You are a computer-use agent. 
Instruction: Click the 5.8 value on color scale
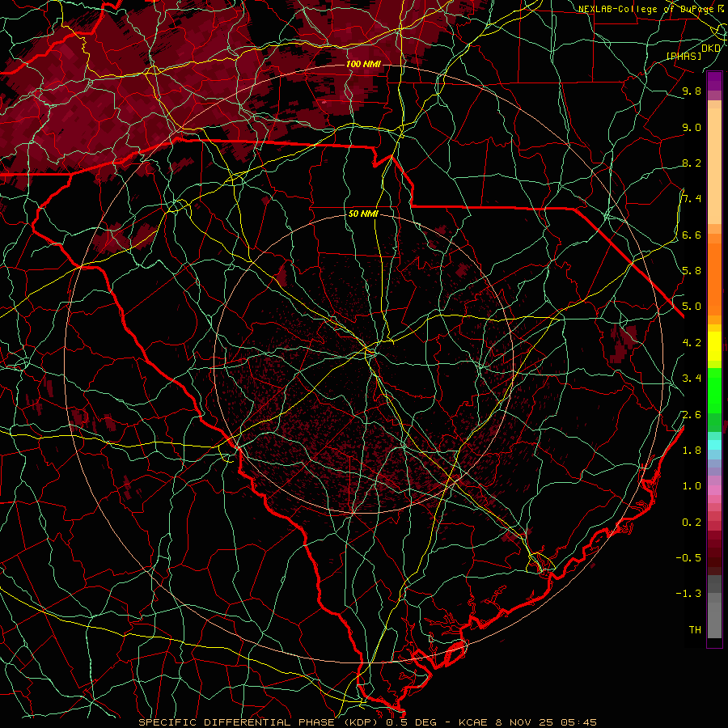click(x=692, y=271)
